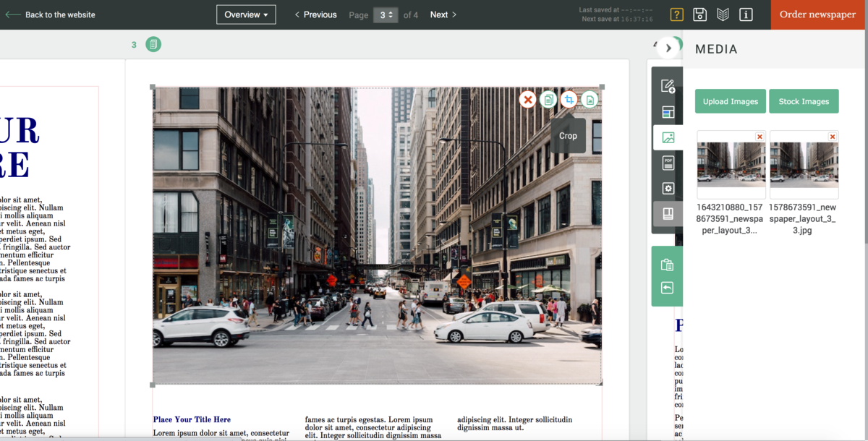Select the add text element tool
The width and height of the screenshot is (868, 441).
pyautogui.click(x=668, y=86)
